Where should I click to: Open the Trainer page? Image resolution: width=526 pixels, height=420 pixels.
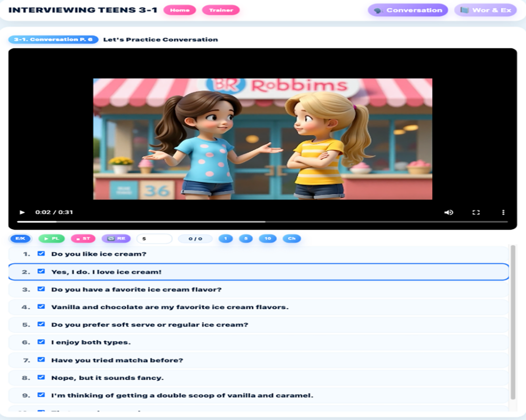tap(221, 10)
